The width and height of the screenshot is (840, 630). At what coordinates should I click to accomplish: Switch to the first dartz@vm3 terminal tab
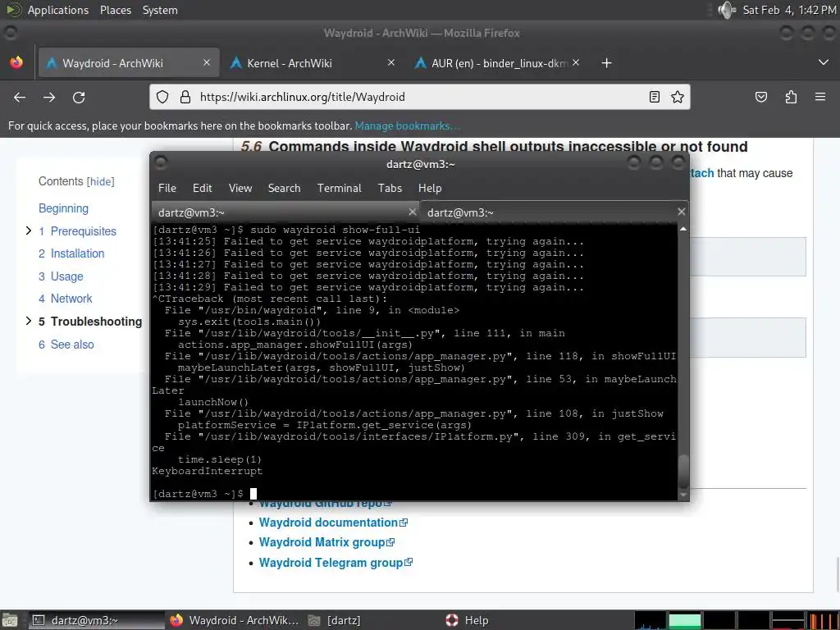click(285, 212)
